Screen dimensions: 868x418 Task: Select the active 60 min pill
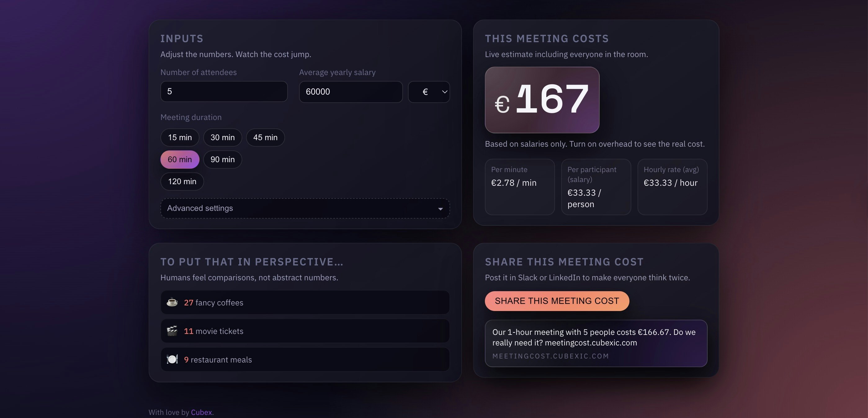(180, 159)
